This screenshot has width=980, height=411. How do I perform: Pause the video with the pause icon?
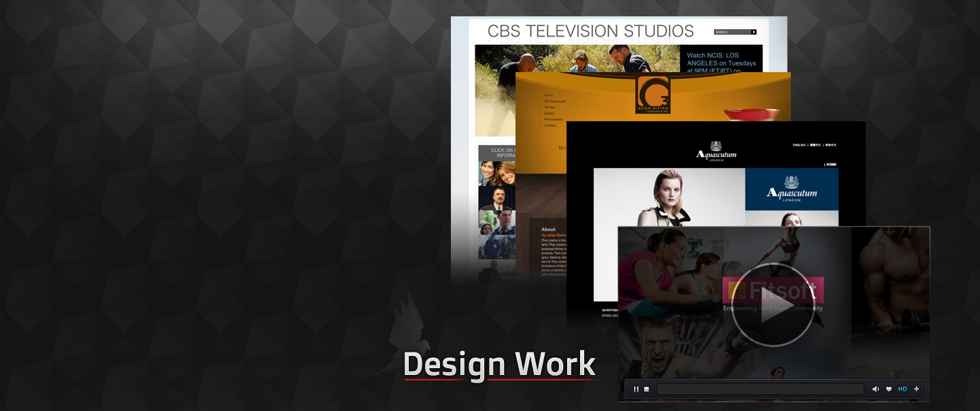[637, 389]
